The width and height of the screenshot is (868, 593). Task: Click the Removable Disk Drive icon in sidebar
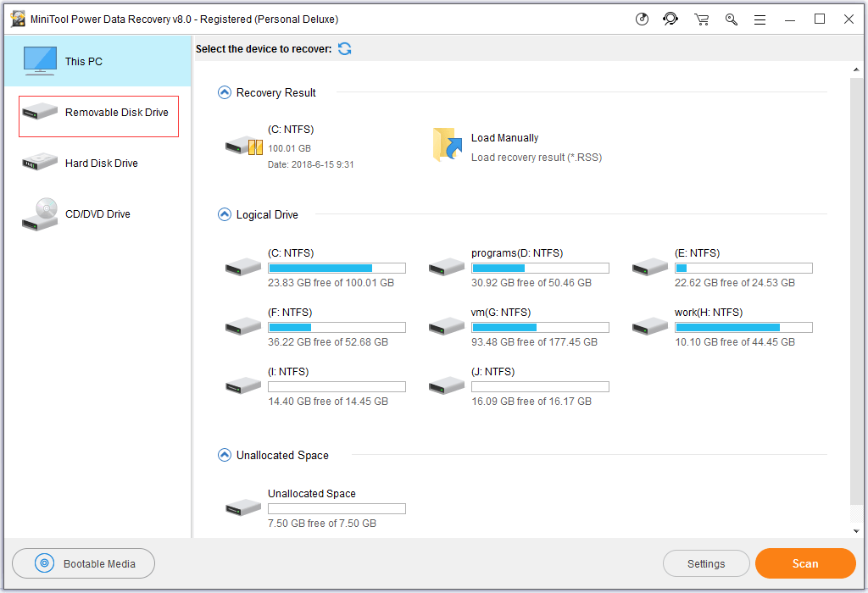[40, 111]
